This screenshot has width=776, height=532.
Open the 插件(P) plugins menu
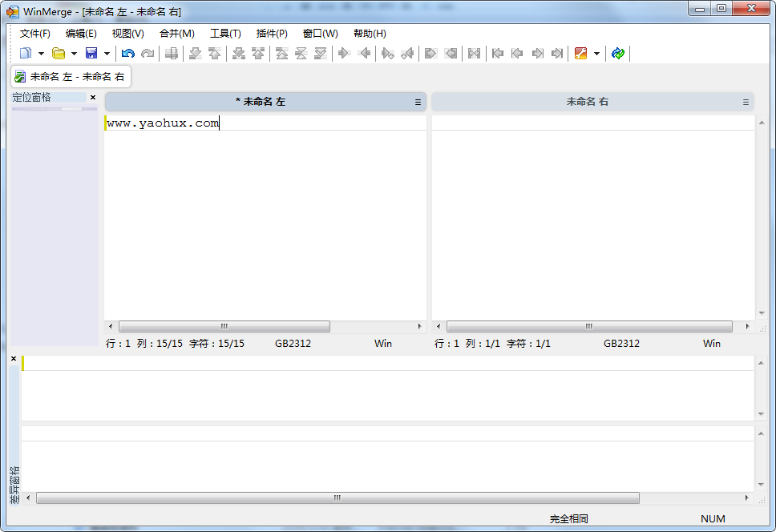[272, 34]
